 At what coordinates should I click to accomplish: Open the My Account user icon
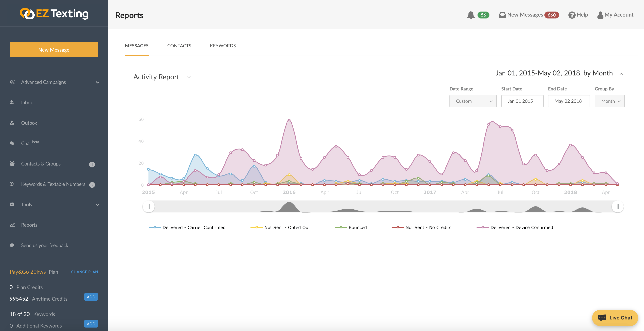(x=600, y=15)
